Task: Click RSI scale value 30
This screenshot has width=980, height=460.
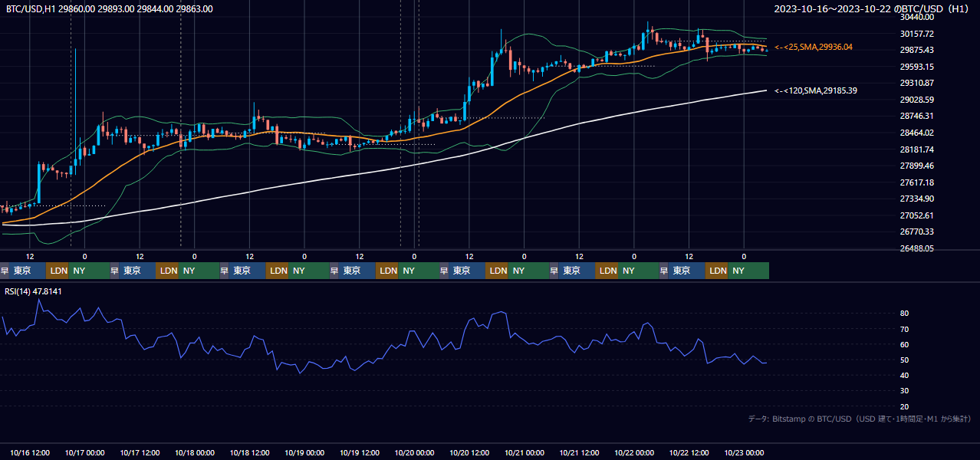Action: pyautogui.click(x=905, y=391)
